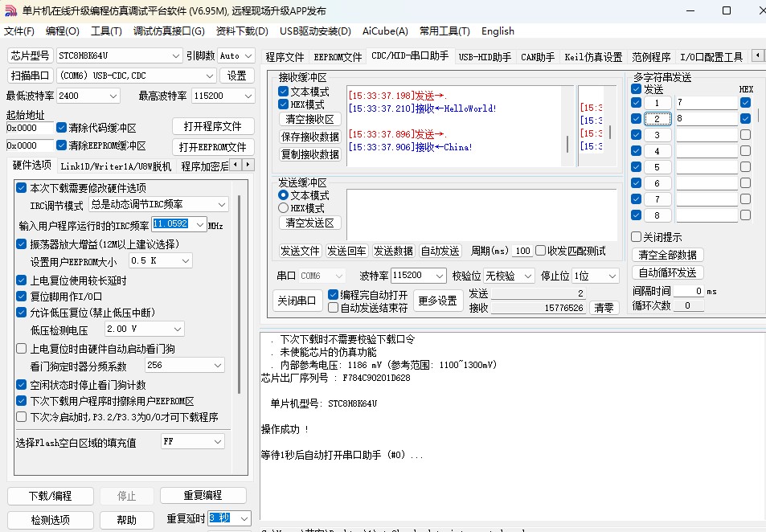
Task: Expand the 低压检测电压 2.00 V dropdown
Action: coord(178,329)
